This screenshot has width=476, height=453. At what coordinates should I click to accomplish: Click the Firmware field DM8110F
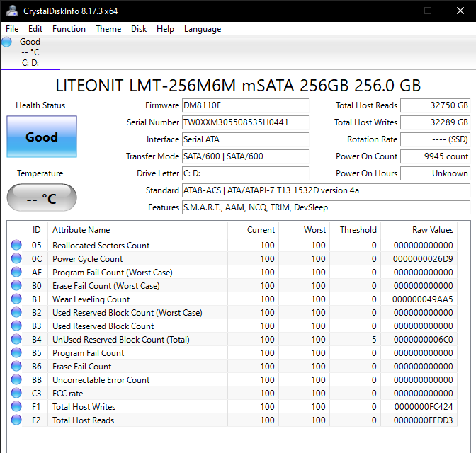[x=245, y=105]
